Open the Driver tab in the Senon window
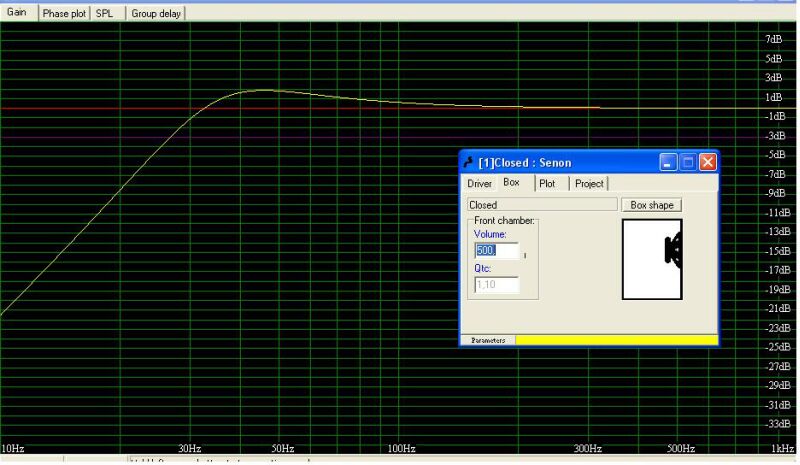800x465 pixels. click(479, 184)
